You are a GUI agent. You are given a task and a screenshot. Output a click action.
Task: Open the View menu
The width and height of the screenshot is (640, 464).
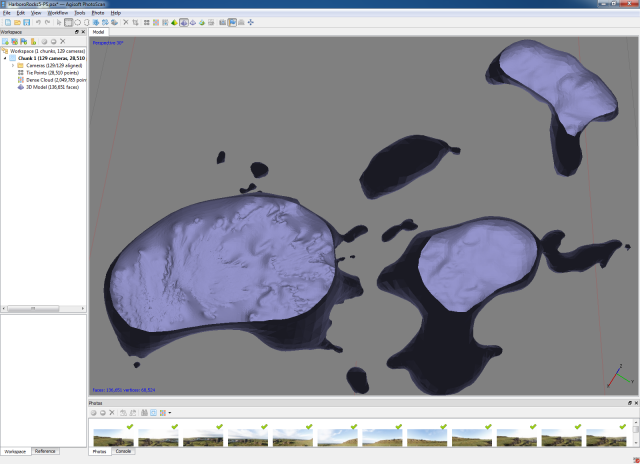click(36, 13)
